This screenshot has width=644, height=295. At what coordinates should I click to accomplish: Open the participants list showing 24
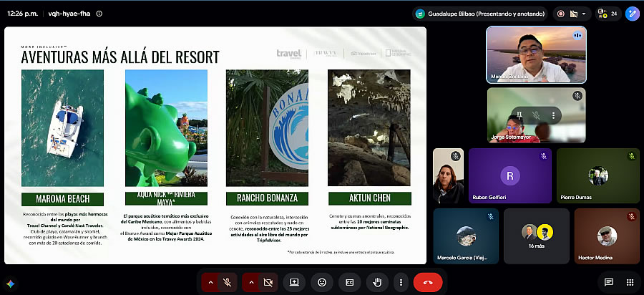(608, 14)
